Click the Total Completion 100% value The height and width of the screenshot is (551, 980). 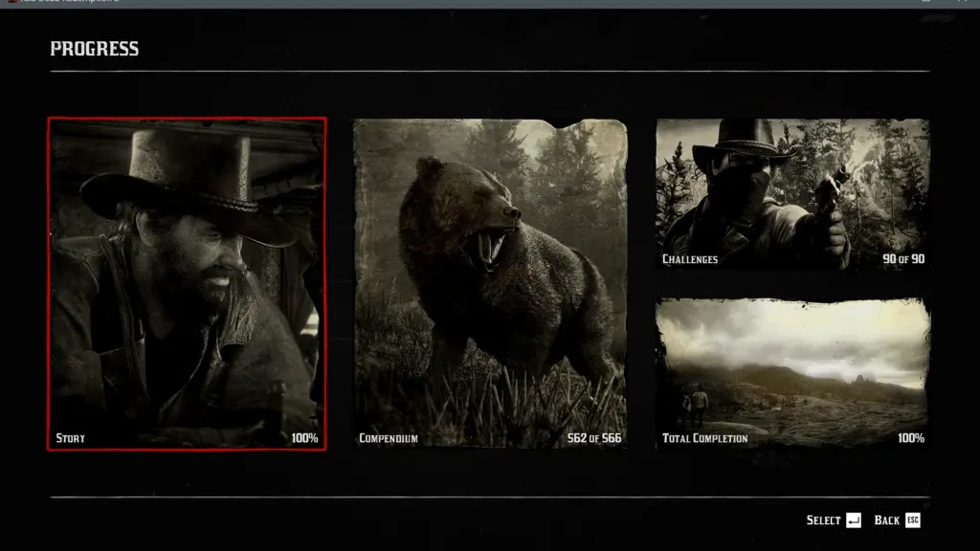pyautogui.click(x=910, y=438)
